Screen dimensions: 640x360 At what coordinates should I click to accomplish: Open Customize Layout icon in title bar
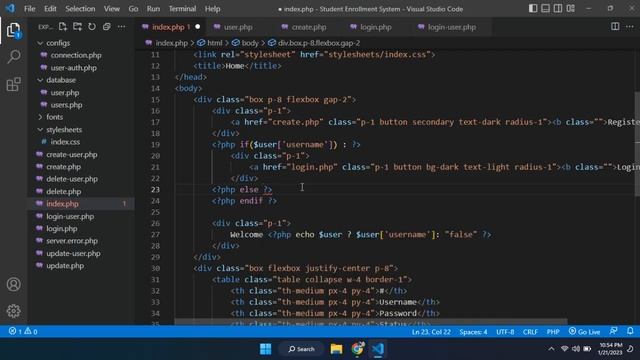[571, 9]
